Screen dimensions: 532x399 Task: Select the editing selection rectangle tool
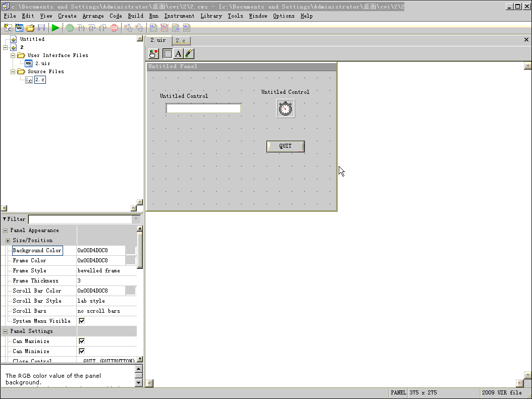click(x=168, y=53)
